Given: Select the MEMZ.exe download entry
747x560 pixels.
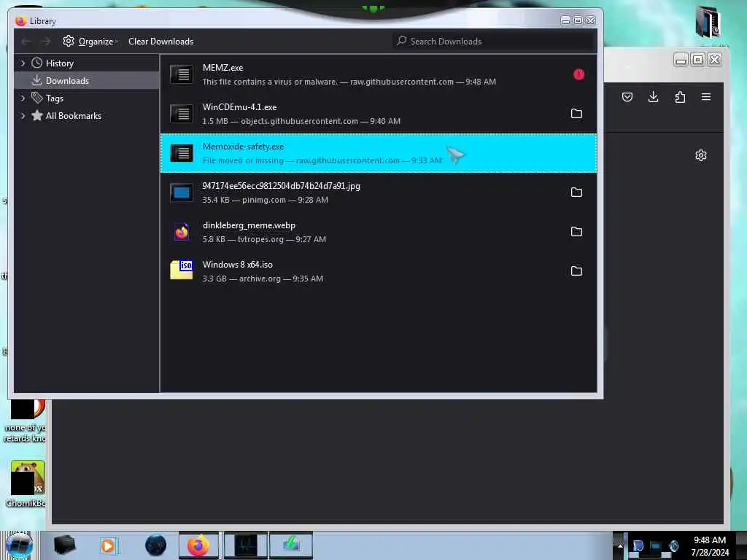Looking at the screenshot, I should 379,75.
